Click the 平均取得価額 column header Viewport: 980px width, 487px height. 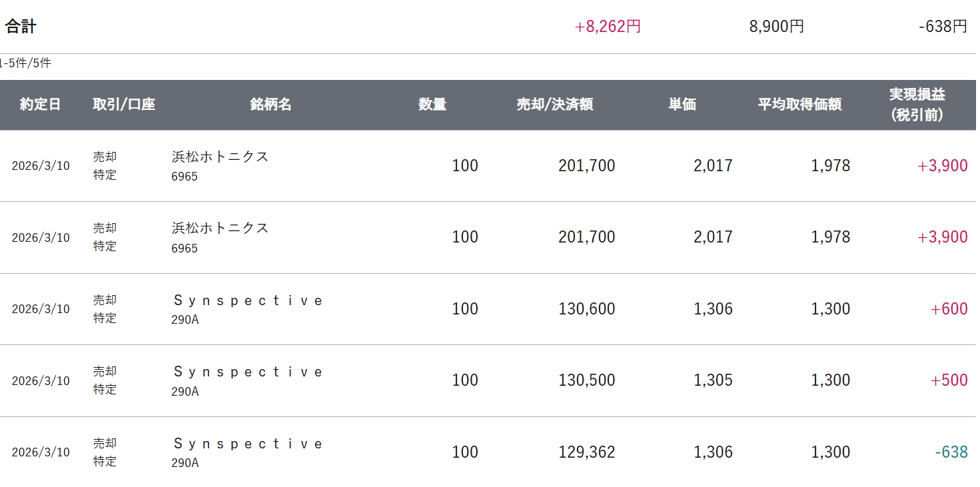(x=799, y=105)
